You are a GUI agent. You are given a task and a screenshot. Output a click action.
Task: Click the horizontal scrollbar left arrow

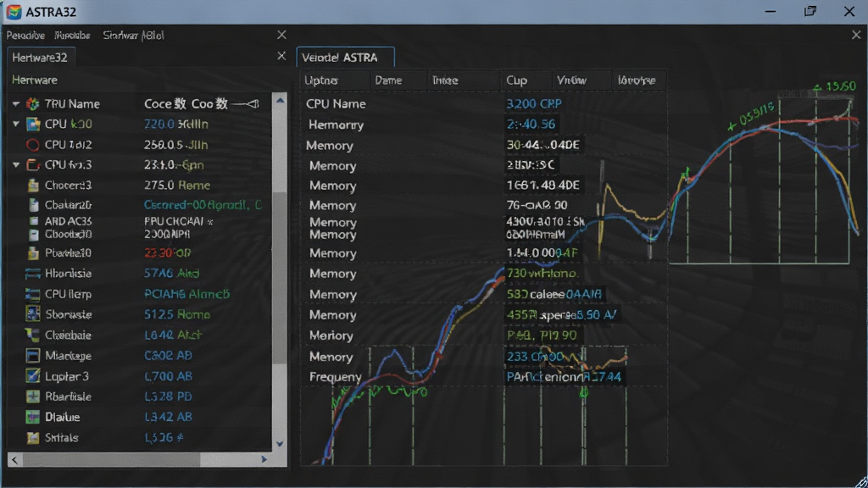click(x=14, y=460)
